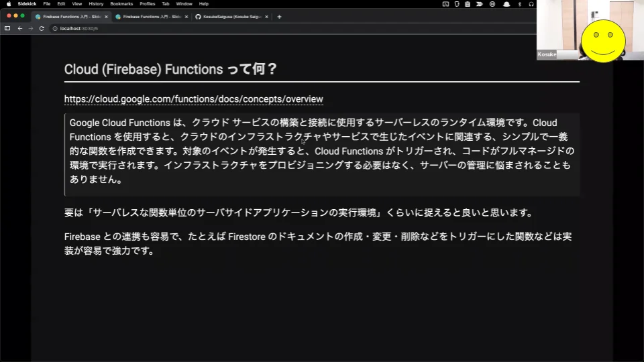Toggle the Sidekick sidebar panel icon
The width and height of the screenshot is (644, 362).
(x=7, y=29)
